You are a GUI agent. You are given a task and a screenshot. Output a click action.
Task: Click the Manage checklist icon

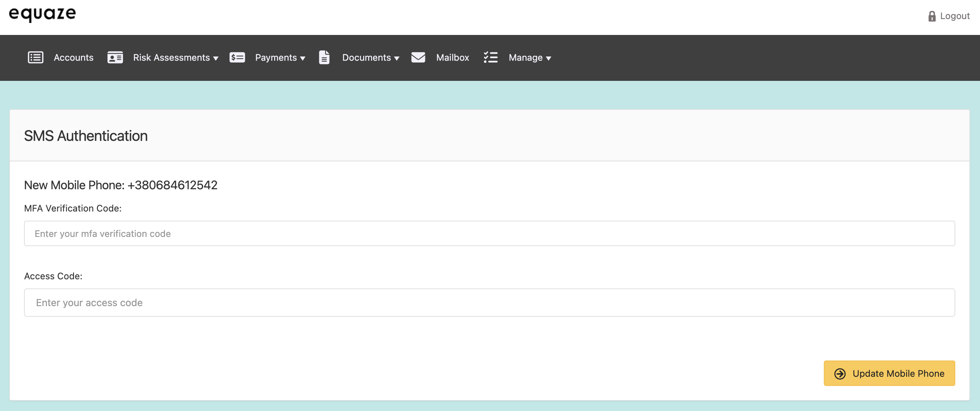click(490, 58)
